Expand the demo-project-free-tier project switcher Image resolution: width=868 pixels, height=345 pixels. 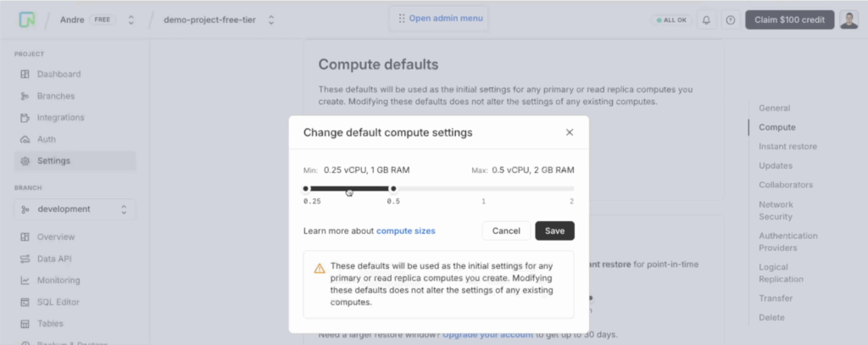[x=271, y=20]
